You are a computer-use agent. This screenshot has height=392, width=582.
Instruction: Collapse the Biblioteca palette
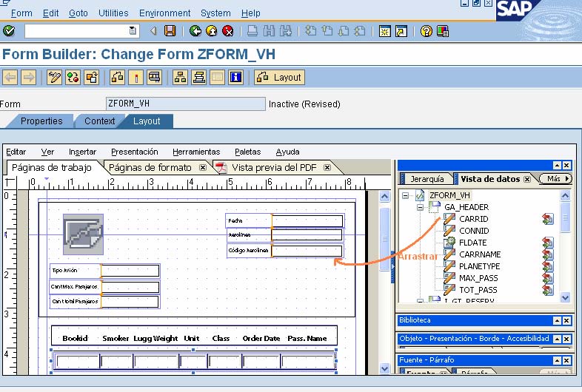[x=557, y=320]
